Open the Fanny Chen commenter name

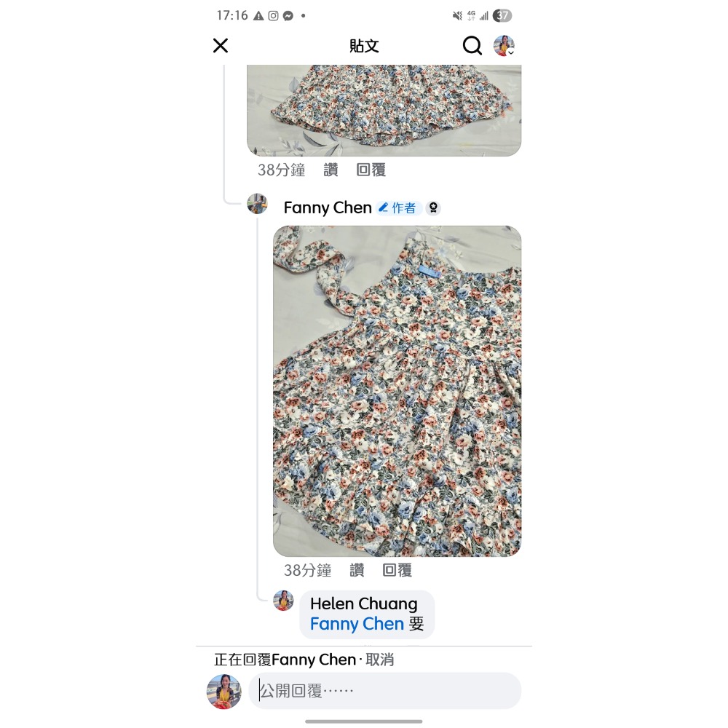pyautogui.click(x=328, y=207)
